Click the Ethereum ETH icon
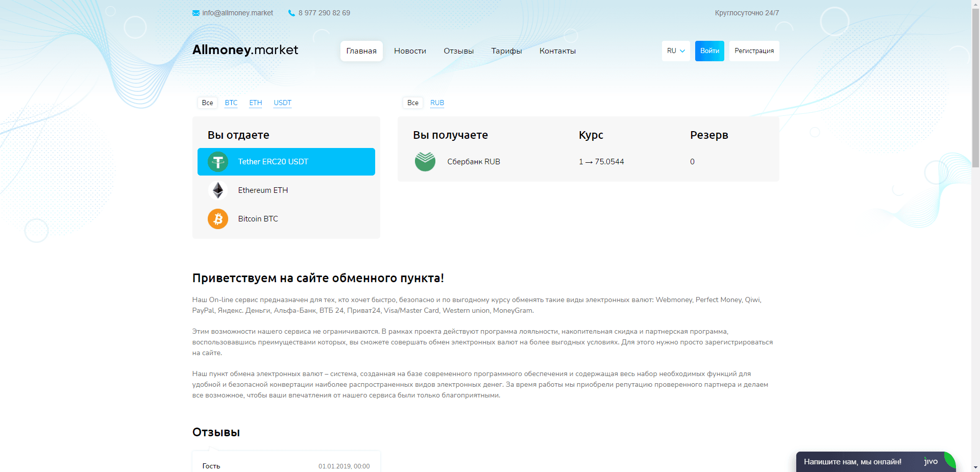The image size is (980, 472). (x=218, y=190)
